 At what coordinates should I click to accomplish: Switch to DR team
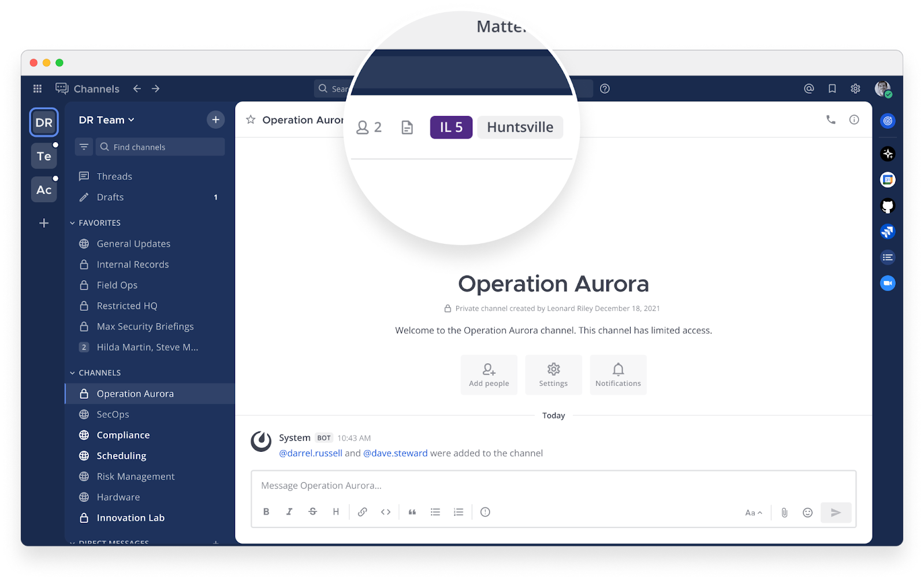pyautogui.click(x=44, y=122)
